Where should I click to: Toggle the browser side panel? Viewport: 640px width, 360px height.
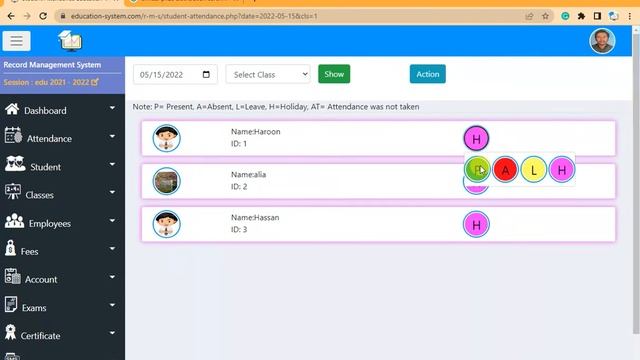pos(597,16)
